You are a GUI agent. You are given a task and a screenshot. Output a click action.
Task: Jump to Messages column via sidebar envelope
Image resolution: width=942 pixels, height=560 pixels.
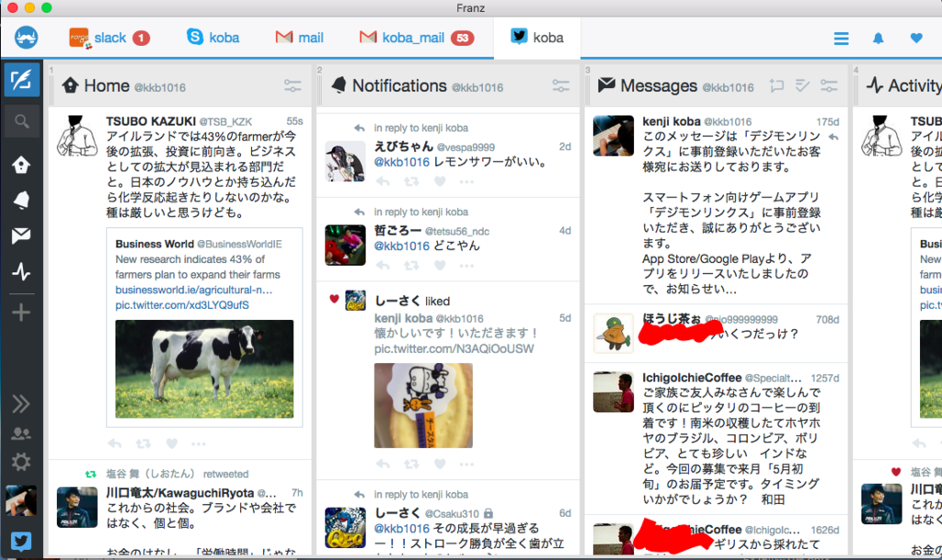pos(22,236)
